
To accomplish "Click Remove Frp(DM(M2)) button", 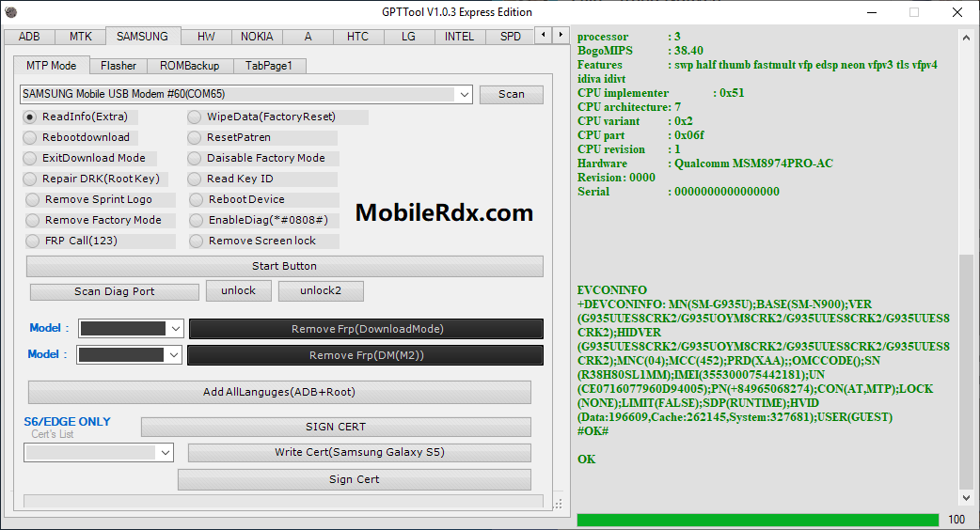I will [366, 355].
